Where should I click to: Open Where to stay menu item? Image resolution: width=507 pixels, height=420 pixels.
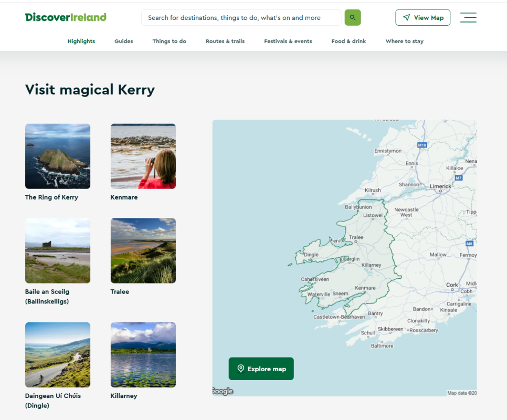point(404,41)
